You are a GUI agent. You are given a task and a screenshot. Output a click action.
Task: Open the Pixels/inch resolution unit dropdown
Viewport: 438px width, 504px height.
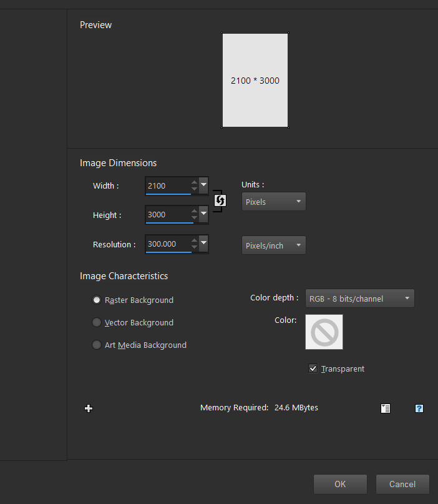point(273,245)
